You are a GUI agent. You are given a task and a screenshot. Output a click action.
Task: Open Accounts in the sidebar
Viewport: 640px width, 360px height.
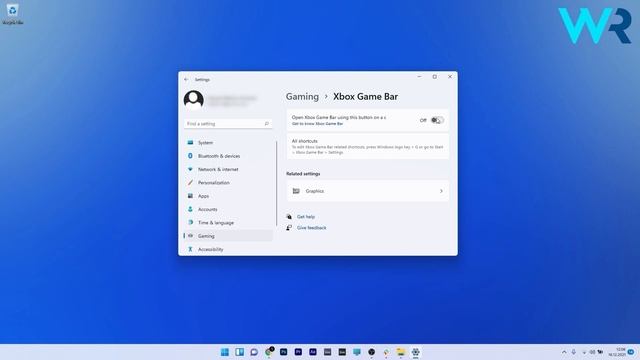coord(228,209)
